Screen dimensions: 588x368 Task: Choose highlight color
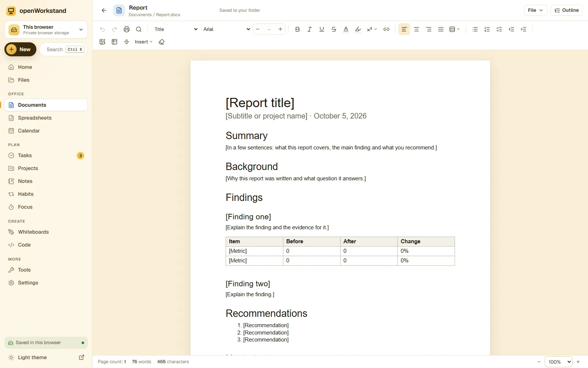358,29
